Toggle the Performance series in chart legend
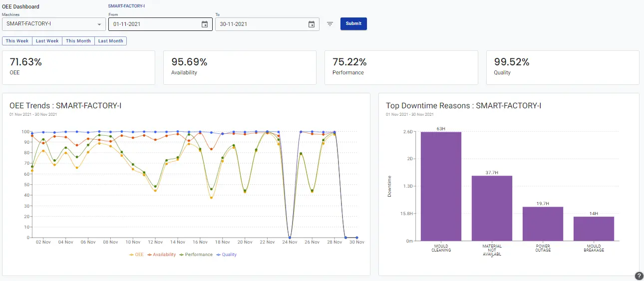Viewport: 644px width, 281px height. 196,255
